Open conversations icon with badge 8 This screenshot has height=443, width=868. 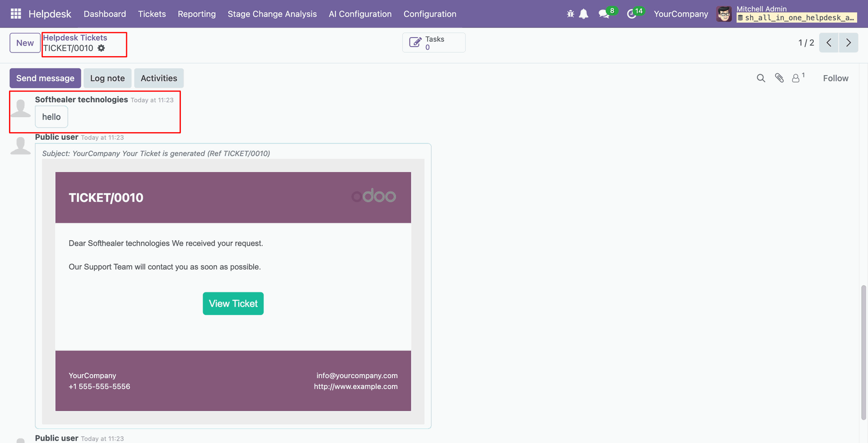click(x=604, y=14)
